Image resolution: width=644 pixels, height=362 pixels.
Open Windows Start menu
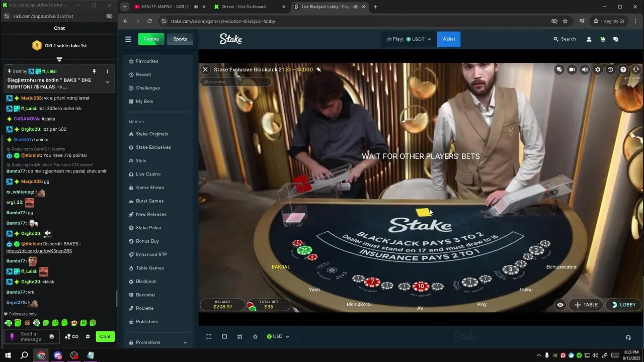coord(8,355)
